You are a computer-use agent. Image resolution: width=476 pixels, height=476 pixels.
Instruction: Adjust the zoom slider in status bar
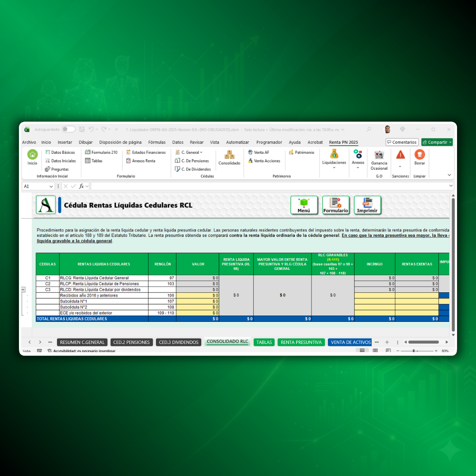tap(413, 351)
